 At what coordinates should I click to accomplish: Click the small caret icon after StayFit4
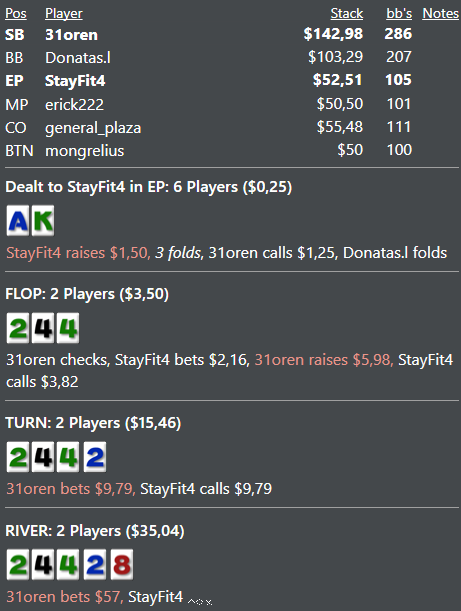tap(191, 602)
